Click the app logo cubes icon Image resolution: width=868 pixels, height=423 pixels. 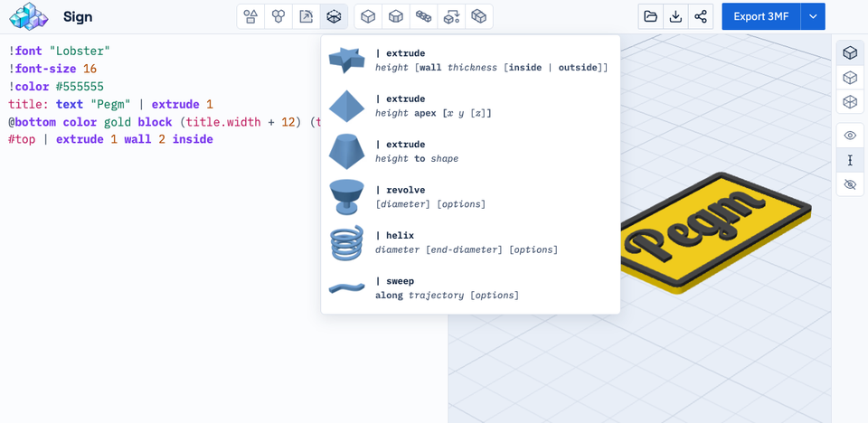pos(29,16)
